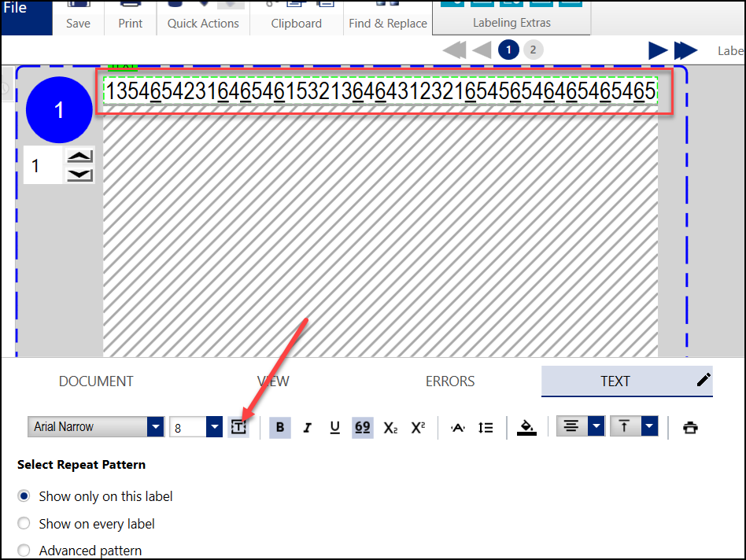746x560 pixels.
Task: Choose the 'Advanced pattern' radio button
Action: click(x=24, y=551)
